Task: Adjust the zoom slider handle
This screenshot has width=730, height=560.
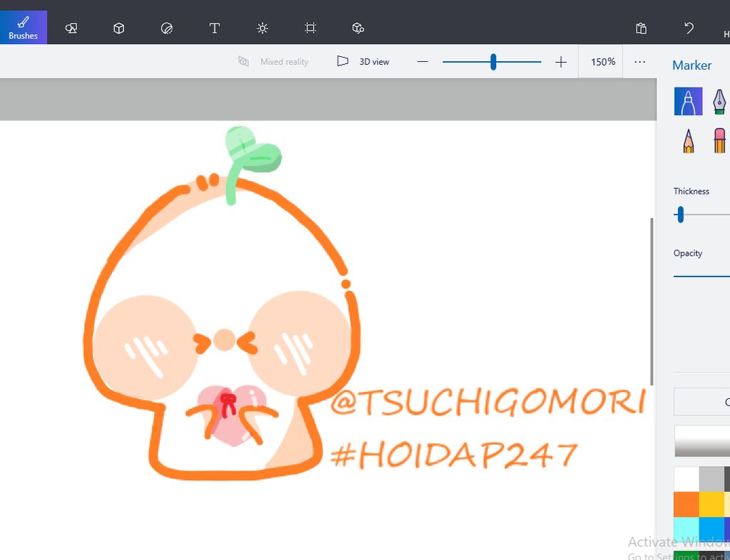Action: coord(493,61)
